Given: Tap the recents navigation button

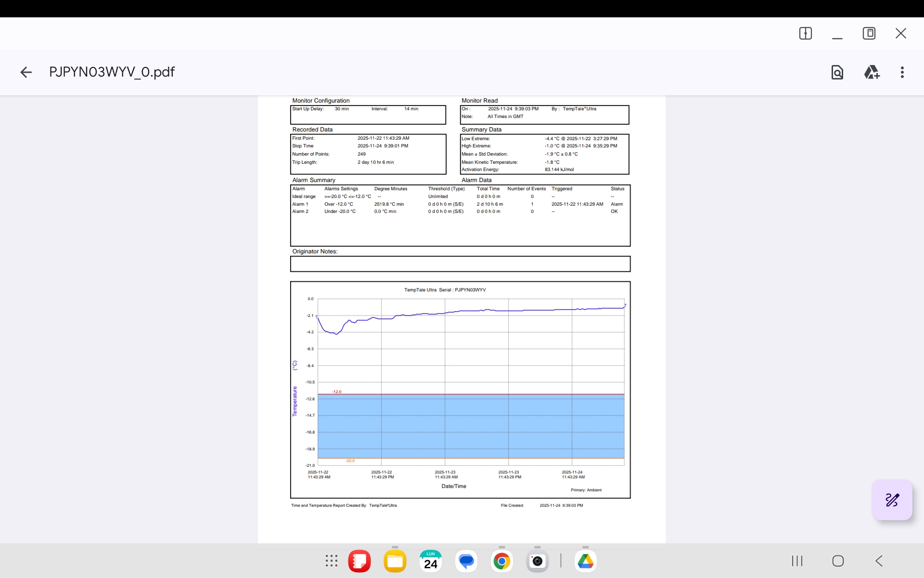Looking at the screenshot, I should (x=797, y=561).
